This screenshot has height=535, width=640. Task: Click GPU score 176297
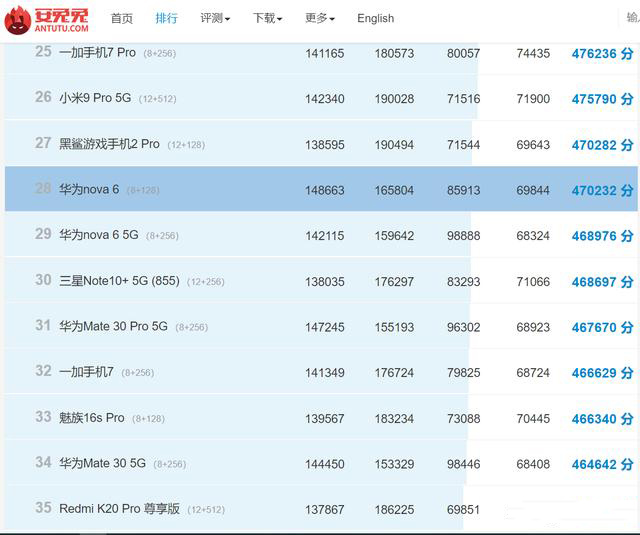[394, 282]
